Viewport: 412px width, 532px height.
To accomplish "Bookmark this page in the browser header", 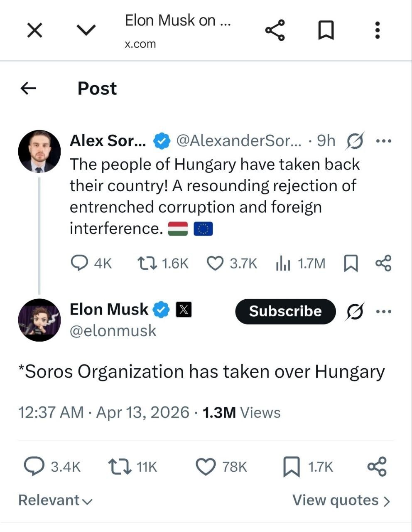I will [326, 30].
